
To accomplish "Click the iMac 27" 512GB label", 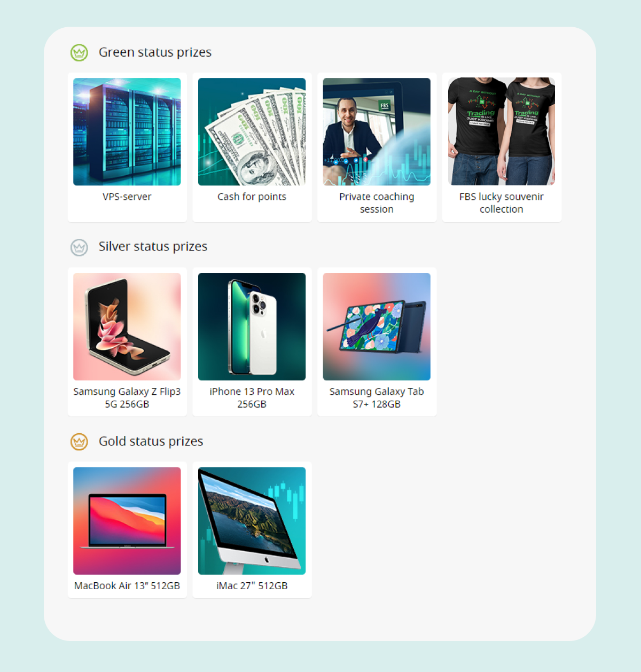I will tap(252, 586).
